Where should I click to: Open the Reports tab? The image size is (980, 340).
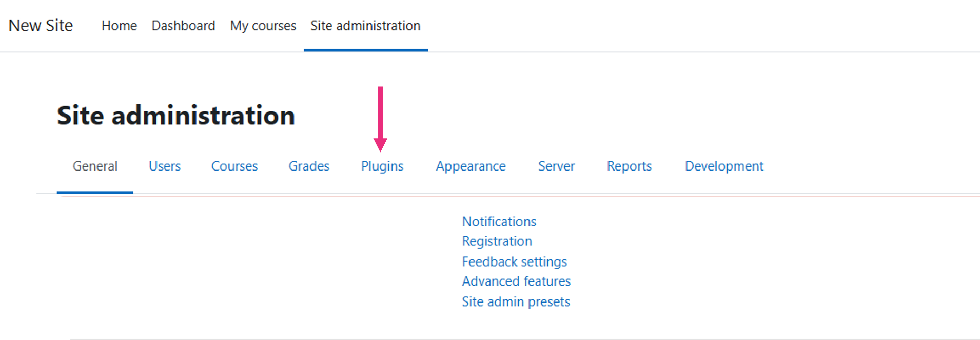point(629,166)
